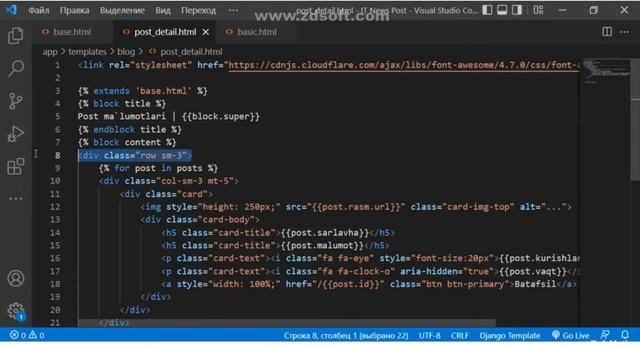Open the Вид menu
Screen dimensions: 640x360
click(162, 10)
